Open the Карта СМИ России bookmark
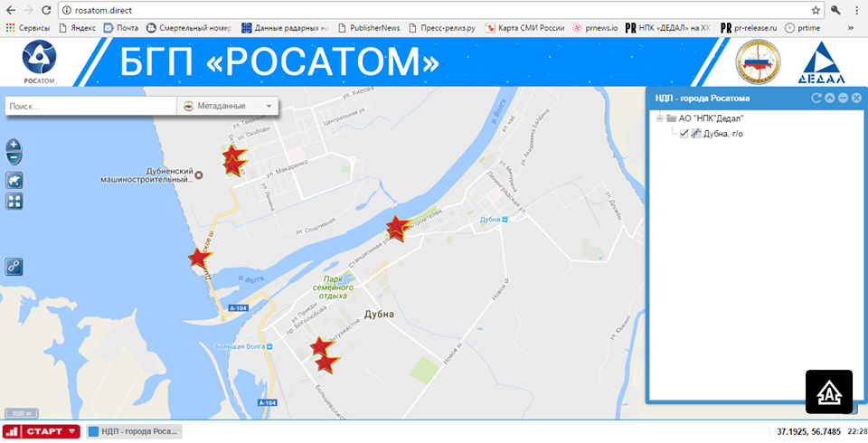The width and height of the screenshot is (868, 443). click(524, 28)
